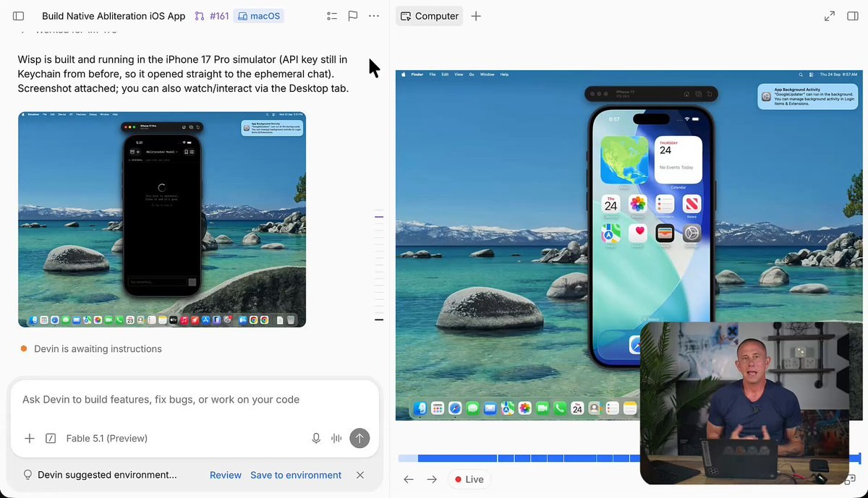
Task: Click the App Background Activity notification
Action: coord(807,96)
